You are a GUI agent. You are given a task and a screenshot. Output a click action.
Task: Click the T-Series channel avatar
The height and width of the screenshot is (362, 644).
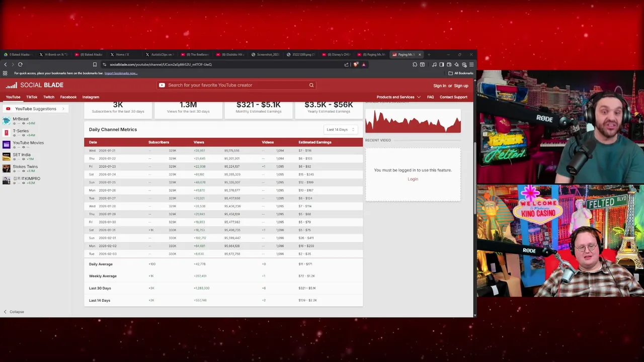tap(6, 133)
